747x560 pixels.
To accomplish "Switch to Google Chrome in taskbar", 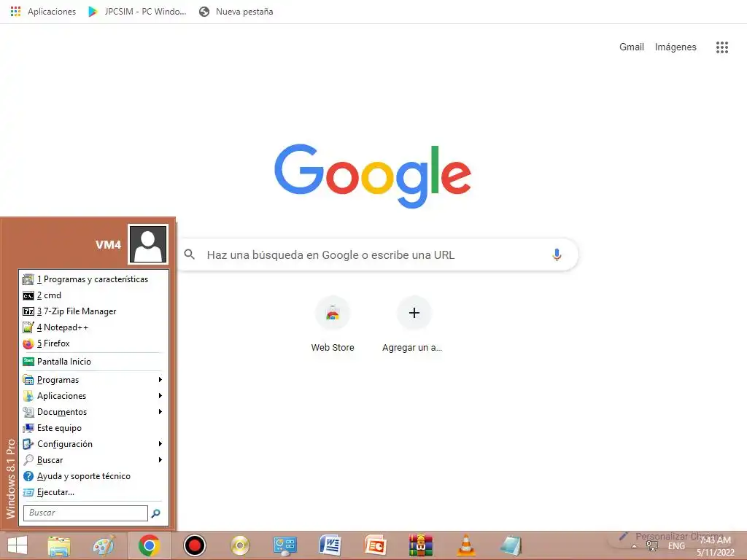I will point(149,545).
